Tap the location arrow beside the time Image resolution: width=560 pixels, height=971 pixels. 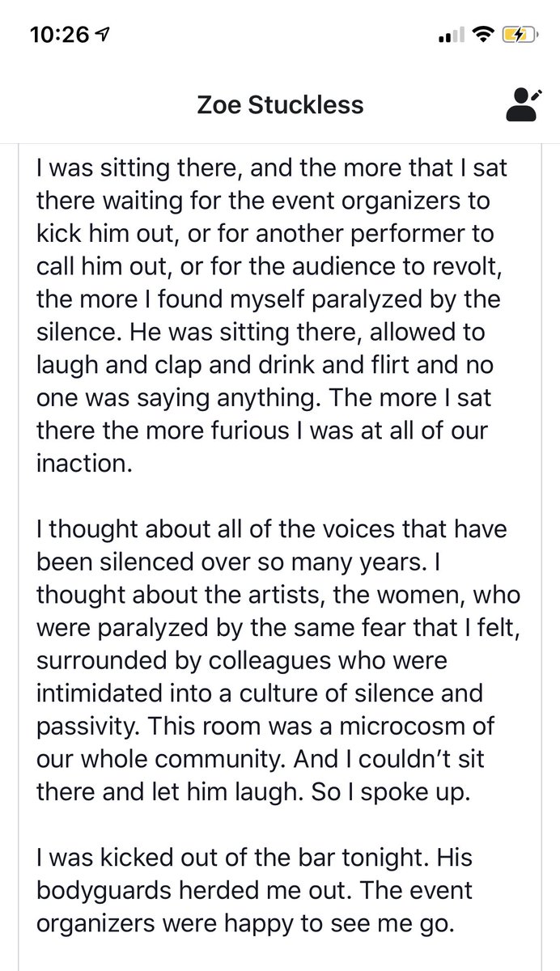click(x=102, y=34)
